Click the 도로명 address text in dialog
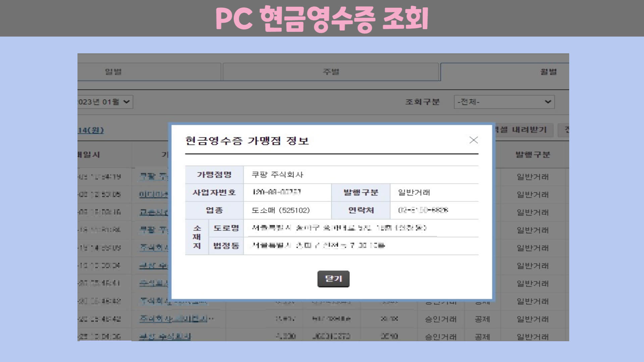The width and height of the screenshot is (644, 362). pos(339,228)
